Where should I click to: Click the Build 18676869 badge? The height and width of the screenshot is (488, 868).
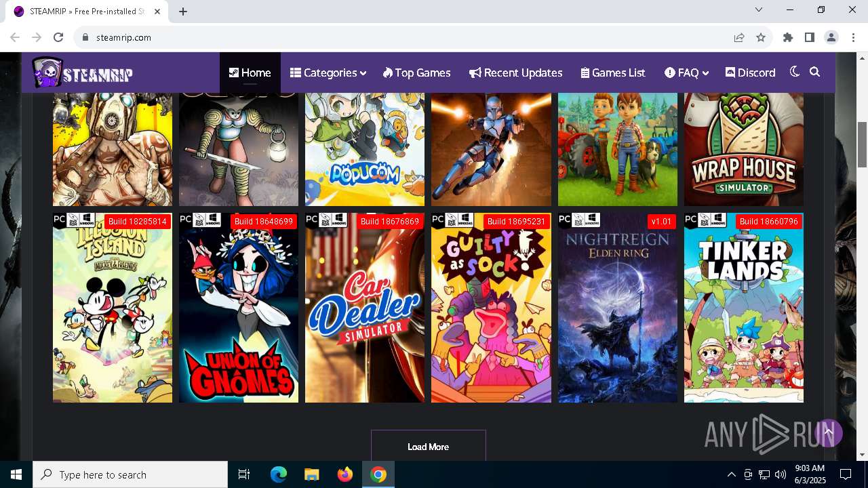click(x=390, y=222)
